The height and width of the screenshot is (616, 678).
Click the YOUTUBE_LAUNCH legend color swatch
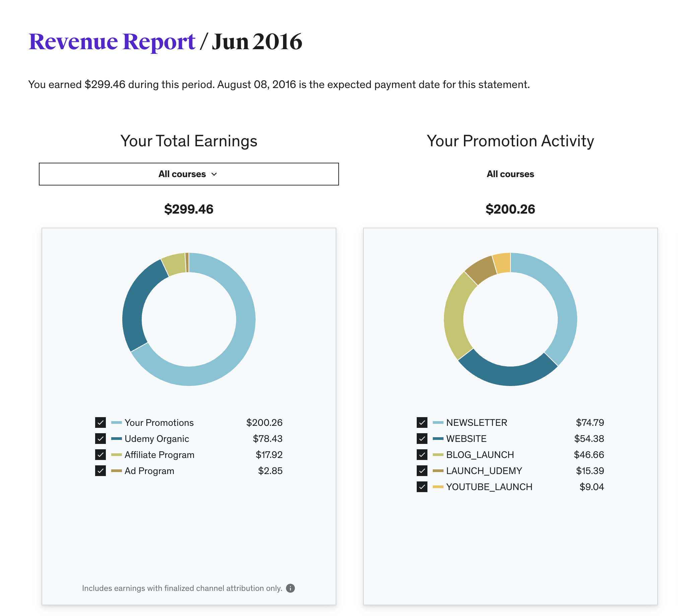click(438, 487)
